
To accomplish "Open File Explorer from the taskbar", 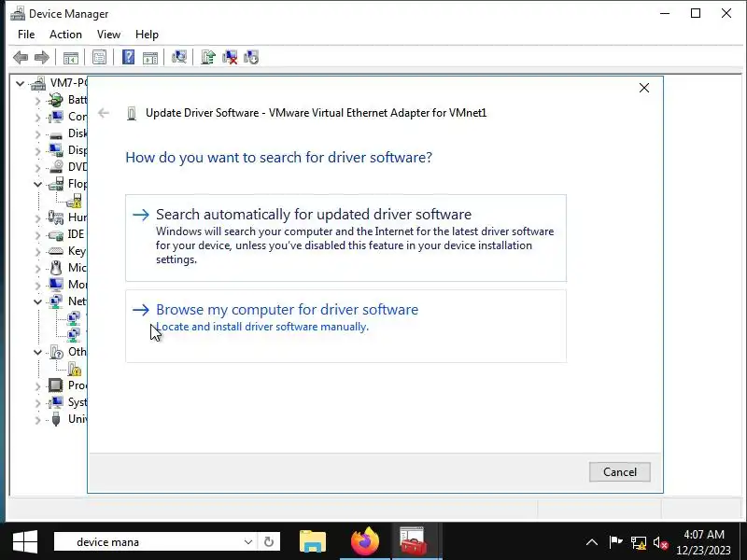I will [313, 541].
